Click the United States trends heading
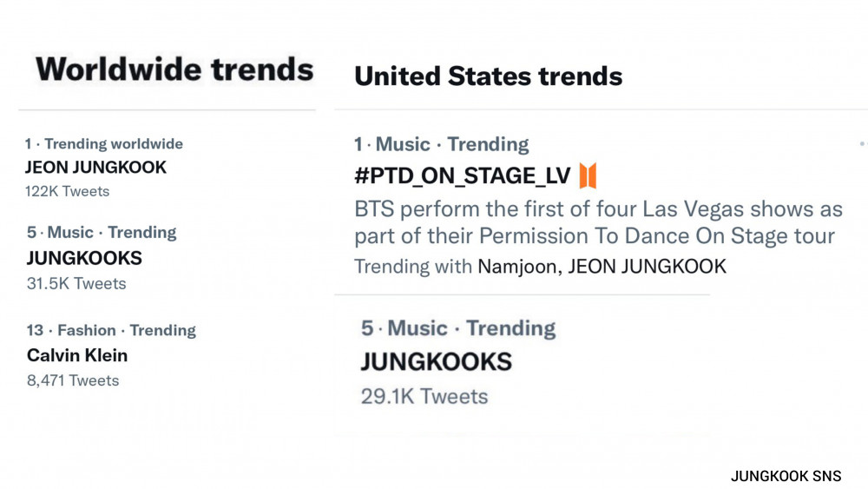 pos(488,76)
